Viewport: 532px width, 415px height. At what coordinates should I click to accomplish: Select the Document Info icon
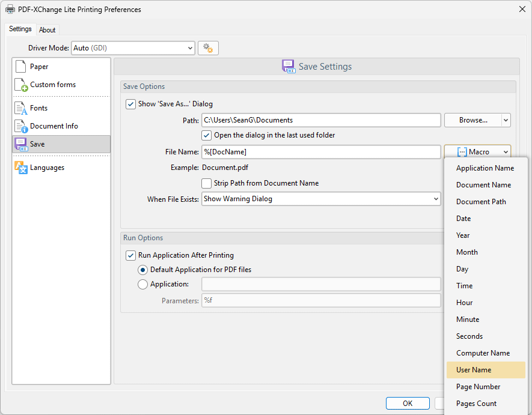tap(21, 126)
